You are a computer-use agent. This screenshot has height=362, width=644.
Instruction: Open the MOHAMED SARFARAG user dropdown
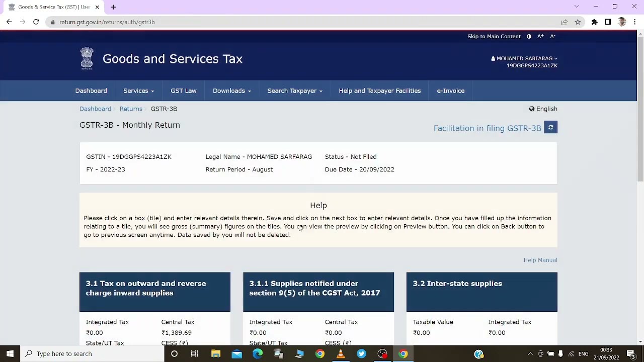(524, 58)
